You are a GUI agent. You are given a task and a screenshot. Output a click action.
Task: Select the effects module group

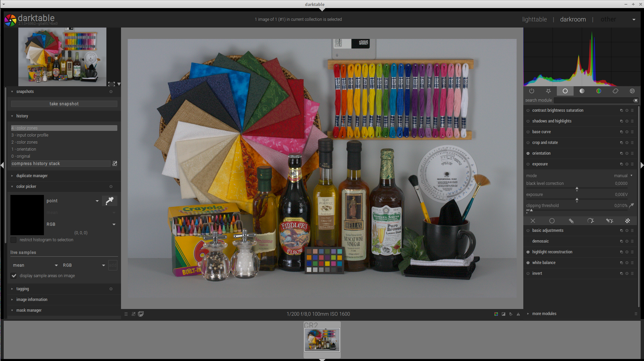point(632,91)
